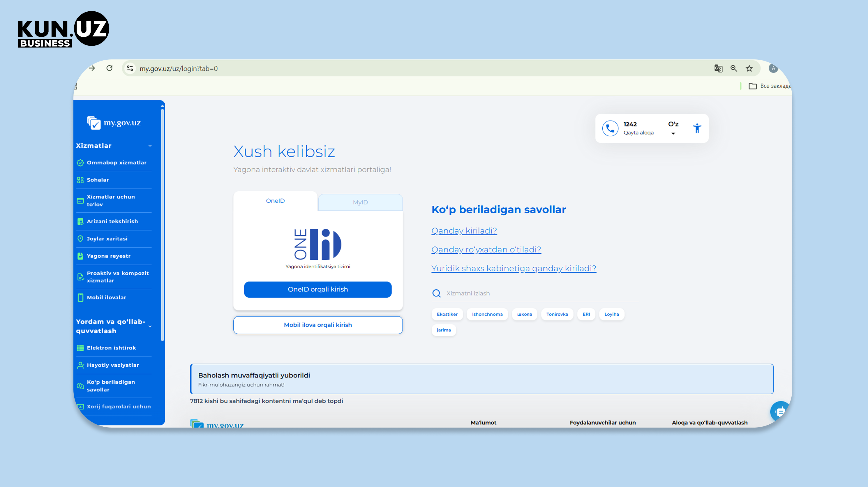
Task: Click the Xizmatni izlash search field
Action: [535, 293]
